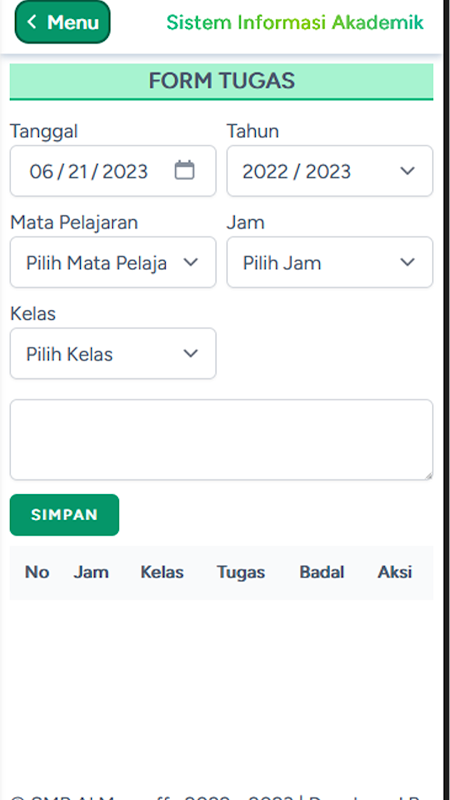Click the back chevron on Menu button
The image size is (450, 800).
(32, 21)
